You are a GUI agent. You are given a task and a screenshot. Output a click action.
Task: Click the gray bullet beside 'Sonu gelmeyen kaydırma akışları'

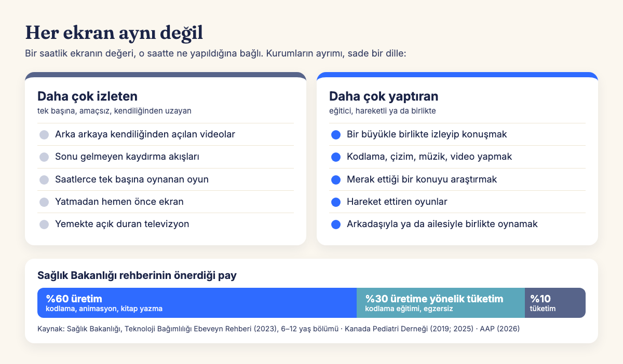click(44, 157)
